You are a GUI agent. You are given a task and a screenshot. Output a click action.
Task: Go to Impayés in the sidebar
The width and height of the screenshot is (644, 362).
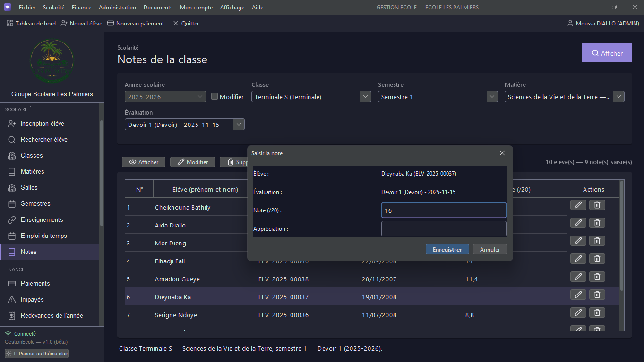(x=50, y=299)
